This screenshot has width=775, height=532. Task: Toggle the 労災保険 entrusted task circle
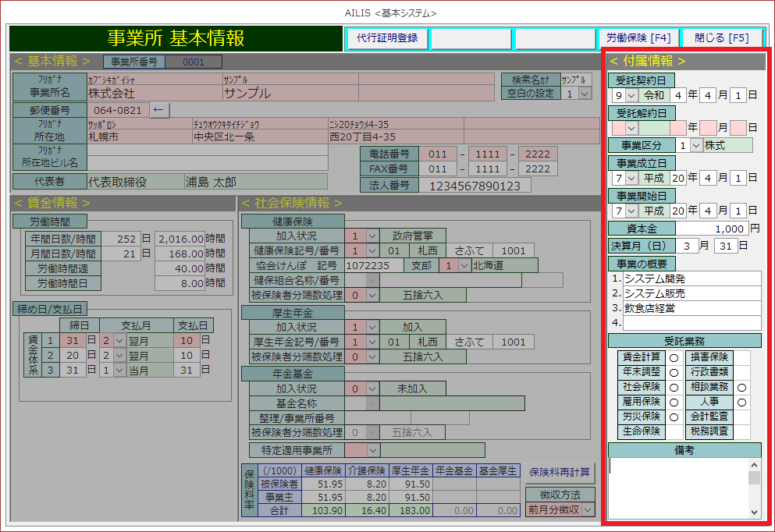[673, 417]
